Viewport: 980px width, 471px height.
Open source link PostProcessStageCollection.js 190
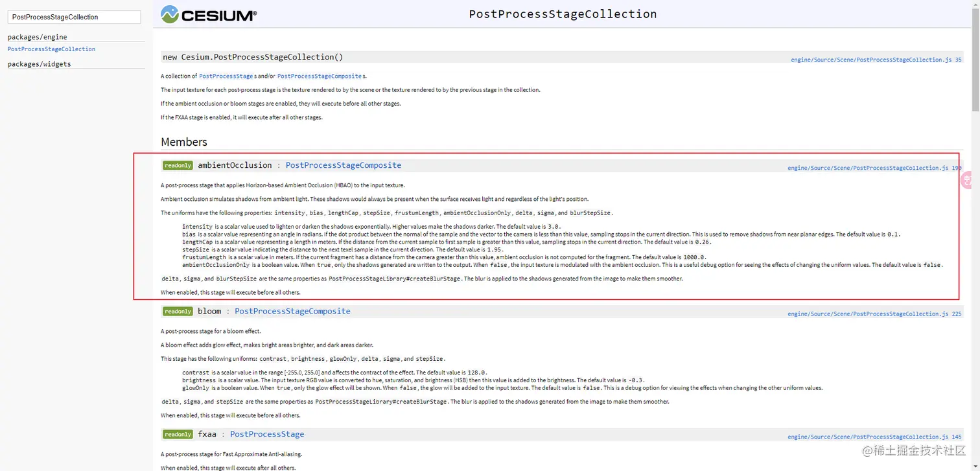875,168
